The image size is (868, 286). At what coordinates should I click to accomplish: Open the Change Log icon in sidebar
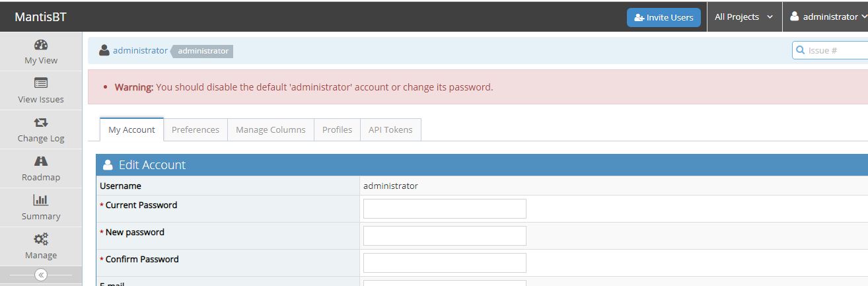pos(41,122)
